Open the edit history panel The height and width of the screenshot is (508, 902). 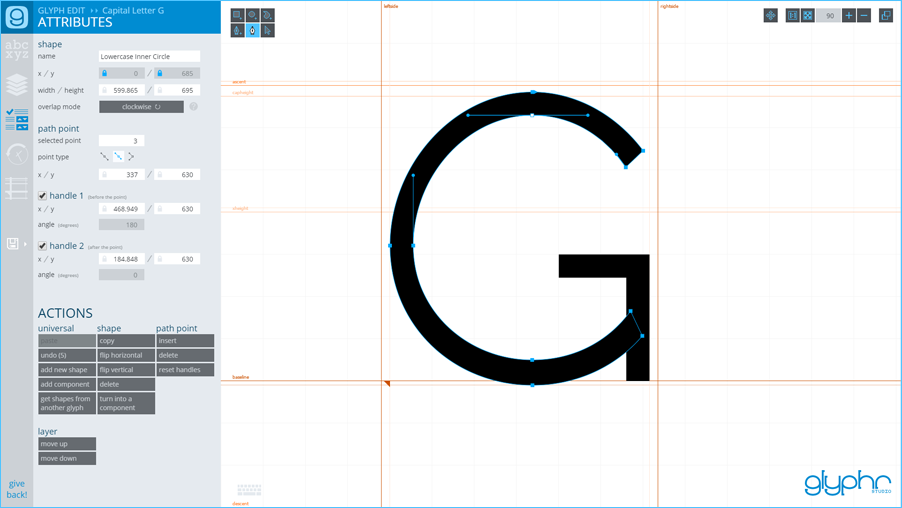[17, 154]
